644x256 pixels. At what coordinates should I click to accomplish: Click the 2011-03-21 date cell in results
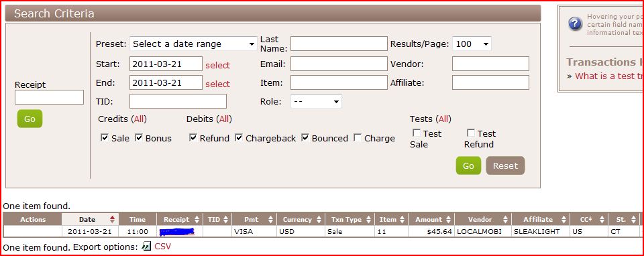tap(89, 231)
